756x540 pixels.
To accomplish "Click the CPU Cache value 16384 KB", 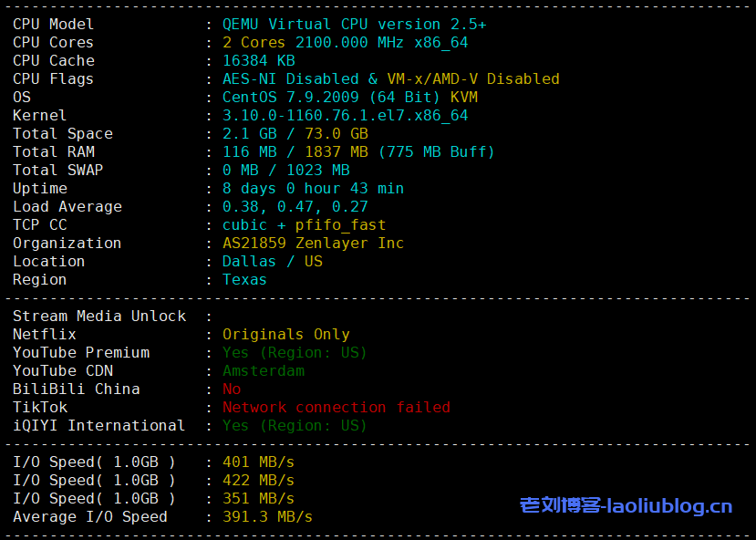I will click(258, 60).
